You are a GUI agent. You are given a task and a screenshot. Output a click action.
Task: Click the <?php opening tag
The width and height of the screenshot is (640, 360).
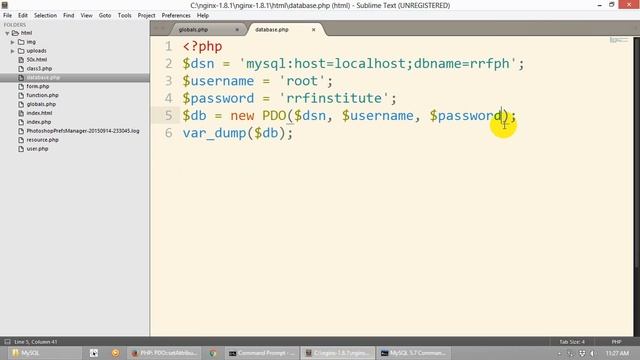click(x=202, y=46)
